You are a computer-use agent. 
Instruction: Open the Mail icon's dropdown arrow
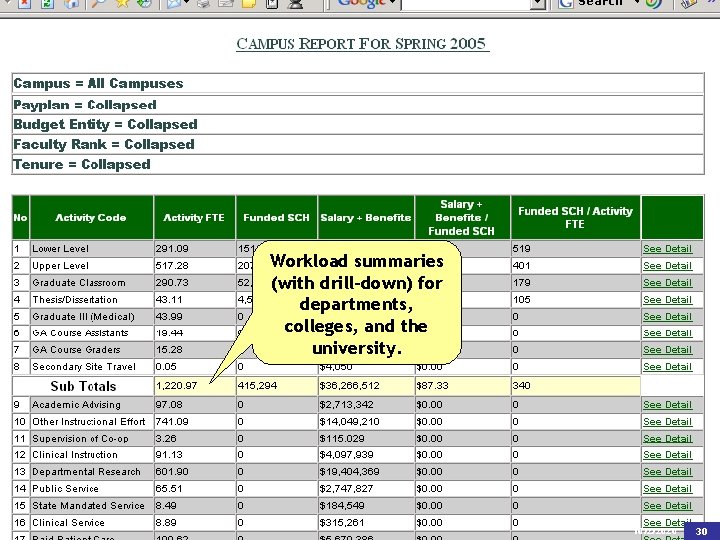pyautogui.click(x=186, y=3)
